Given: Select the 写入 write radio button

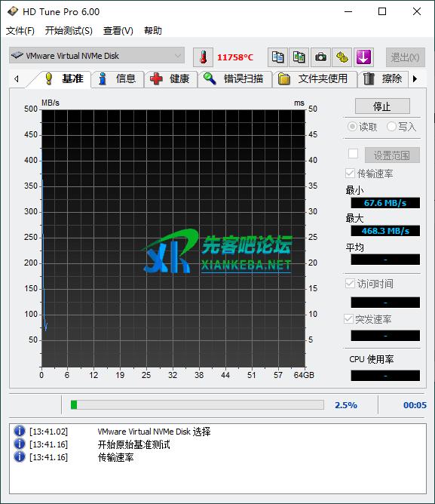Looking at the screenshot, I should (391, 126).
